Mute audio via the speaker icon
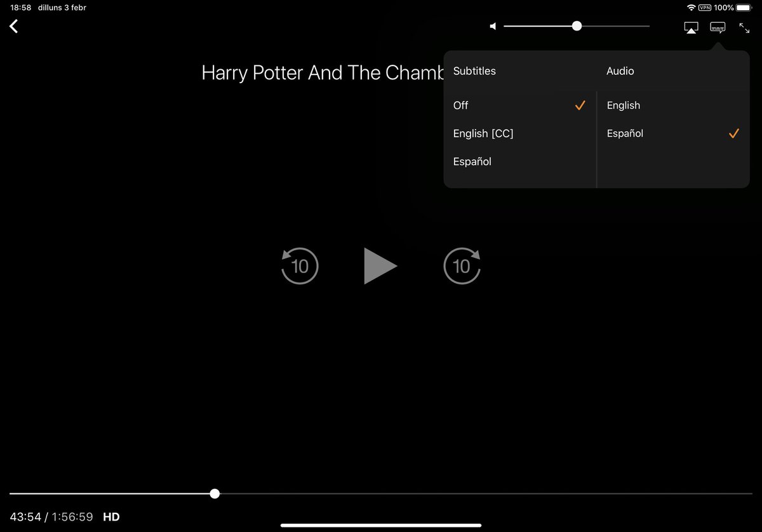The image size is (762, 532). click(x=493, y=27)
